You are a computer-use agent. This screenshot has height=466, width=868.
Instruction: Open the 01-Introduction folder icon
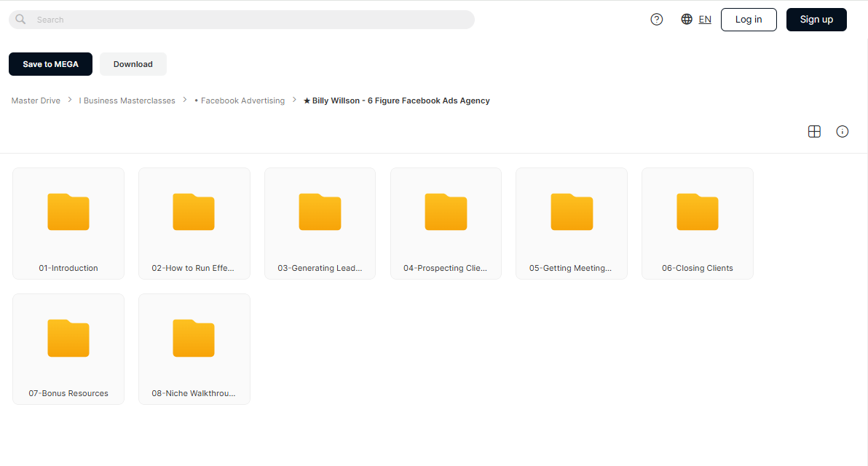click(68, 212)
